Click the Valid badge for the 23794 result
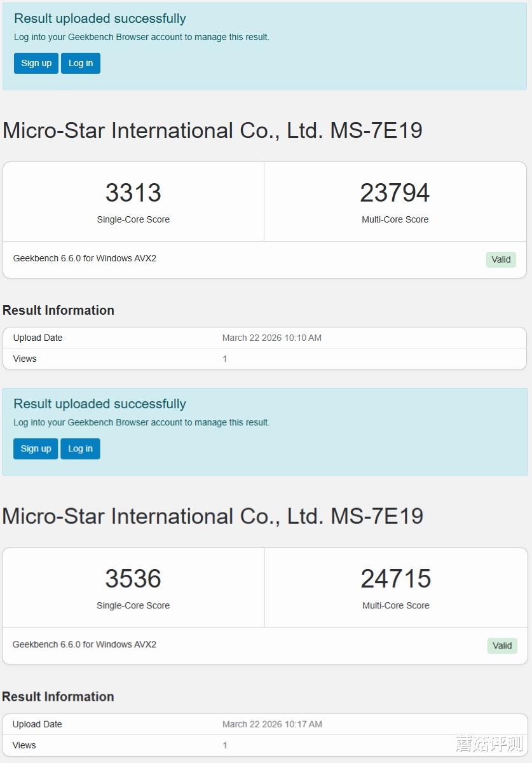The image size is (532, 763). pyautogui.click(x=501, y=259)
